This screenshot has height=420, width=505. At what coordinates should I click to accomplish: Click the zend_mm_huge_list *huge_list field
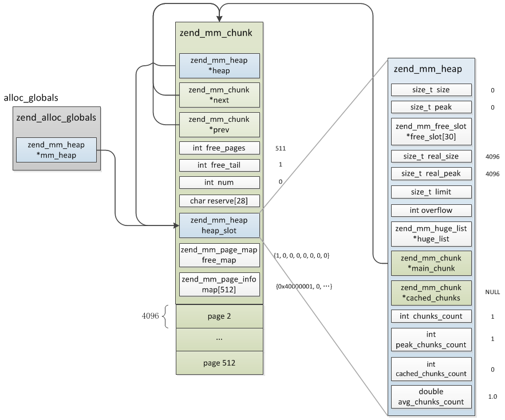point(431,233)
